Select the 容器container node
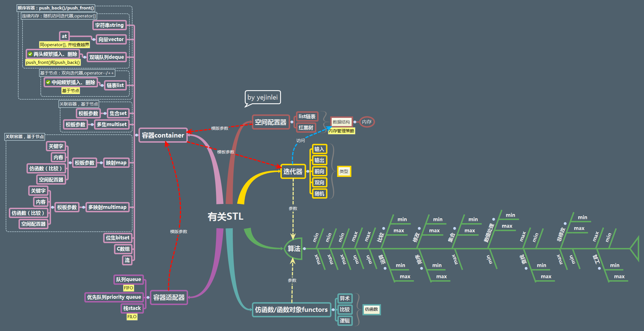Viewport: 644px width, 331px height. tap(163, 135)
